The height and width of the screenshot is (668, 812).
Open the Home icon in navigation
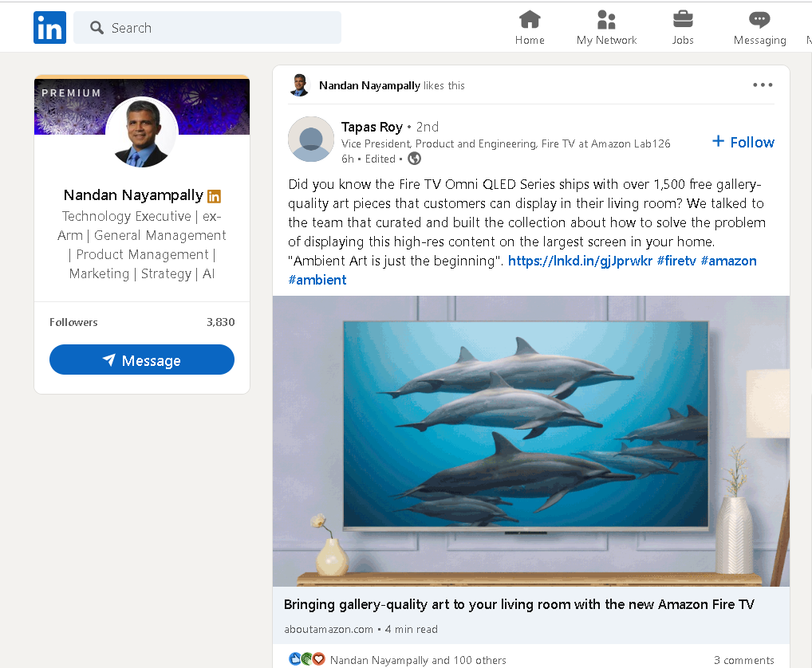(x=530, y=19)
